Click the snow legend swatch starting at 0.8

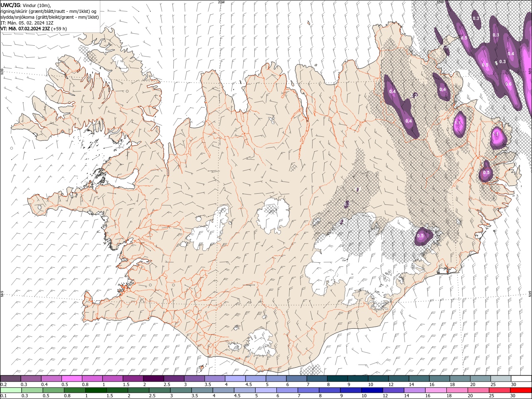click(x=92, y=379)
